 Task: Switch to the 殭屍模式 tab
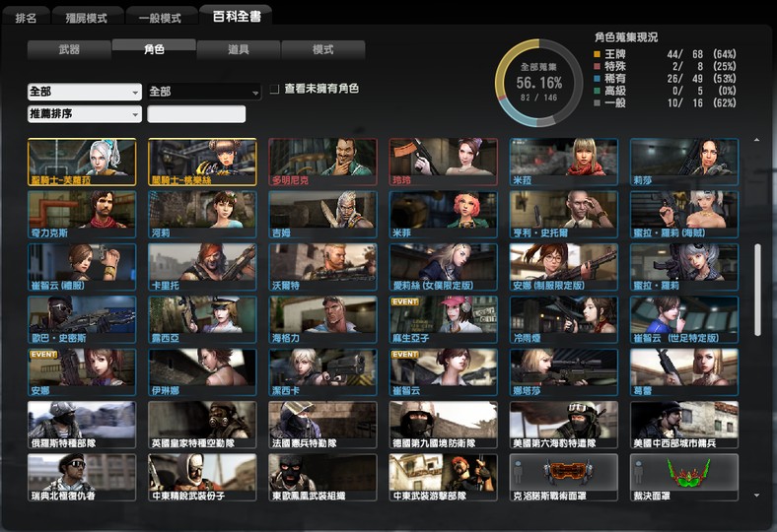click(x=88, y=18)
